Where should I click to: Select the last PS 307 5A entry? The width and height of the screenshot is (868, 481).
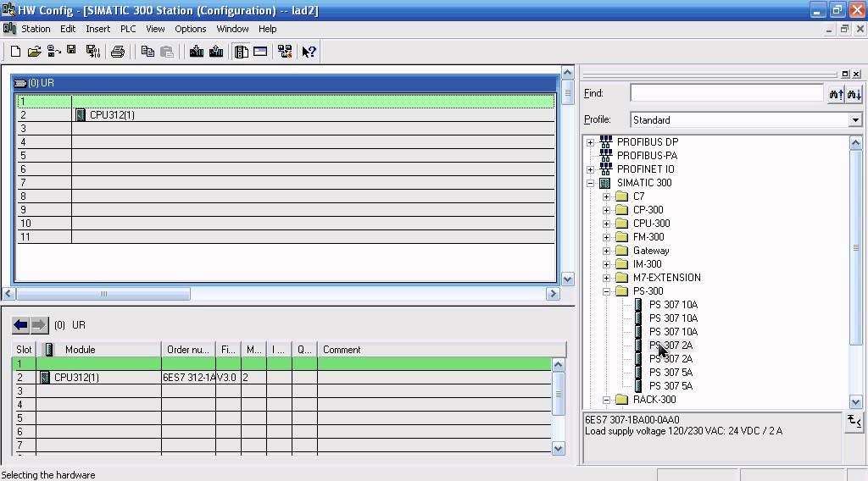pos(670,386)
